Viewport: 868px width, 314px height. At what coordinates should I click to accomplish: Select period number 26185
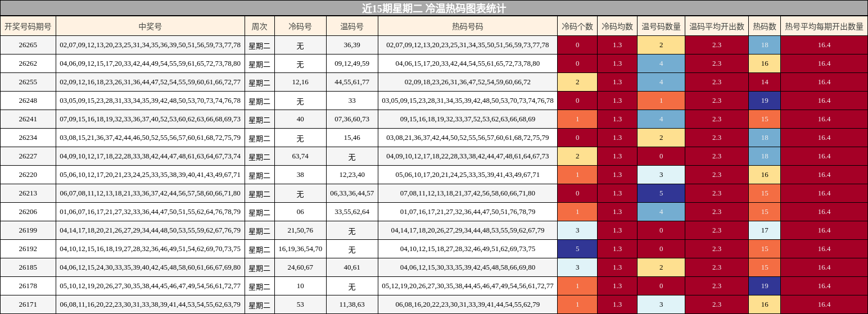click(28, 267)
